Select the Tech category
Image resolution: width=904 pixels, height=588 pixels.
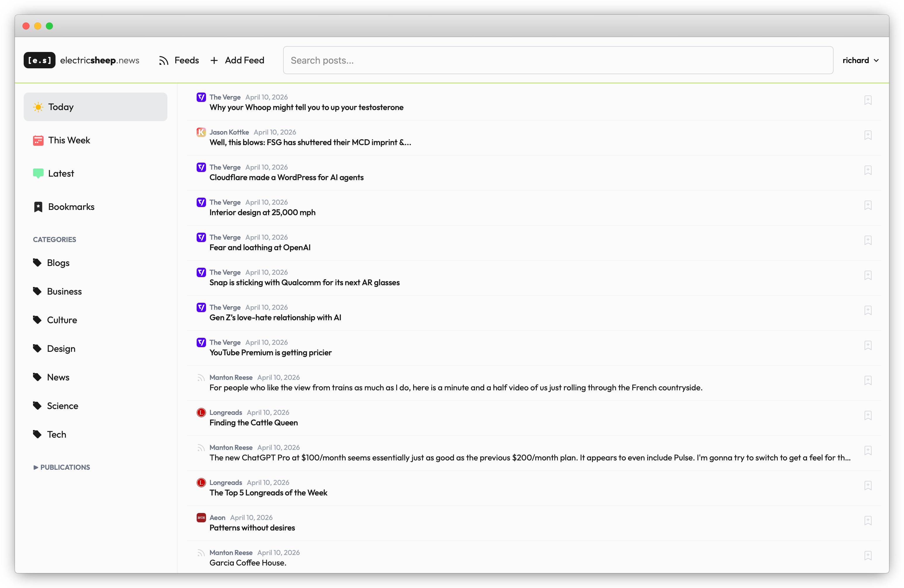57,434
